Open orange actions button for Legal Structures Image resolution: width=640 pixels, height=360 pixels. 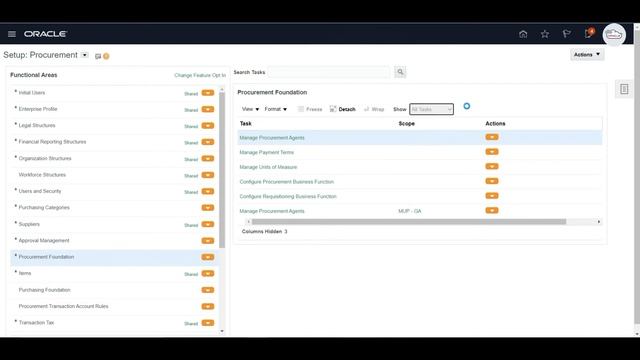click(208, 126)
